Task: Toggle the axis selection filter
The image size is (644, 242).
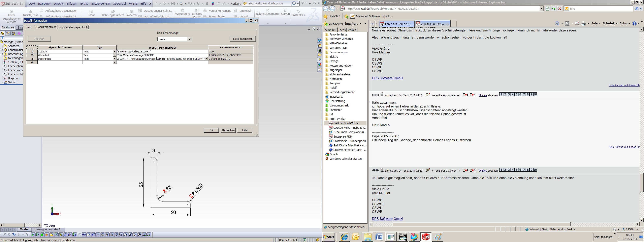Action: 56,235
